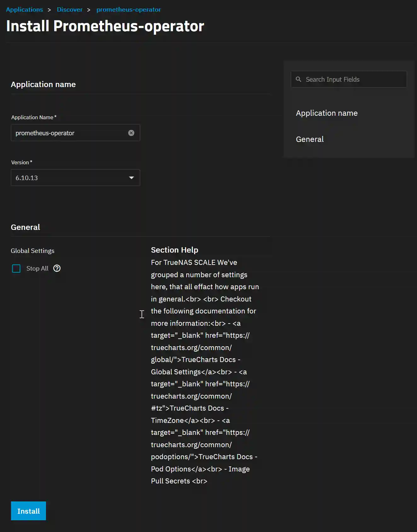This screenshot has width=417, height=532.
Task: Click the Stop All label text
Action: click(38, 268)
